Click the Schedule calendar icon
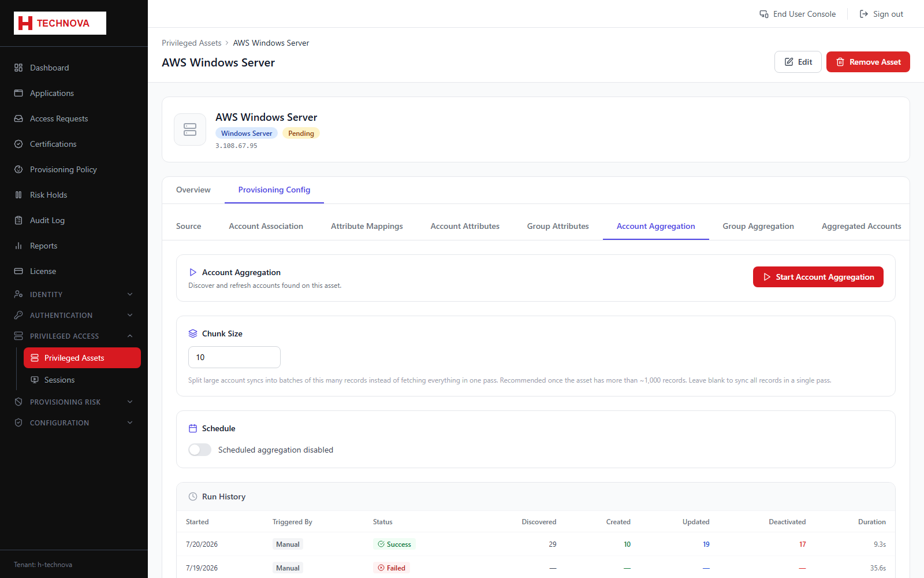Image resolution: width=924 pixels, height=578 pixels. pyautogui.click(x=193, y=428)
